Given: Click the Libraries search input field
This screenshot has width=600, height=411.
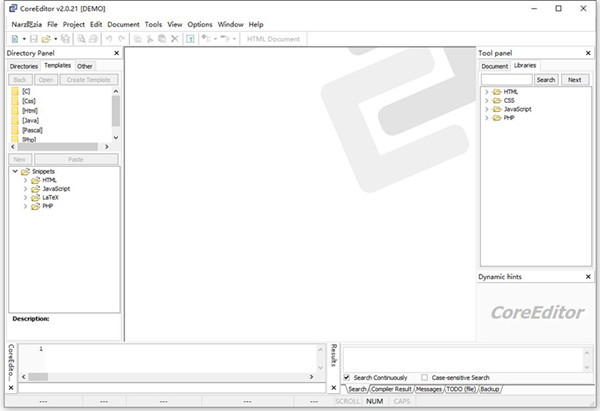Looking at the screenshot, I should pyautogui.click(x=506, y=79).
